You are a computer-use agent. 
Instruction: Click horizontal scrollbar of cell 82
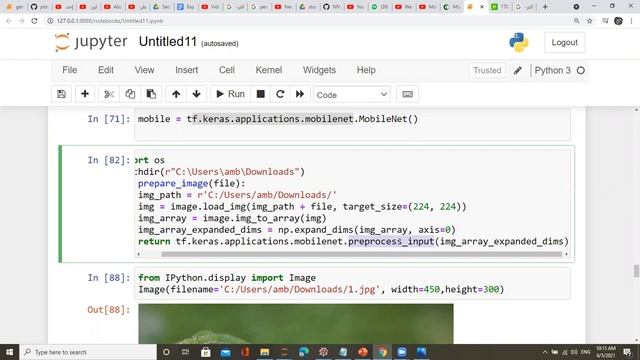click(x=361, y=254)
